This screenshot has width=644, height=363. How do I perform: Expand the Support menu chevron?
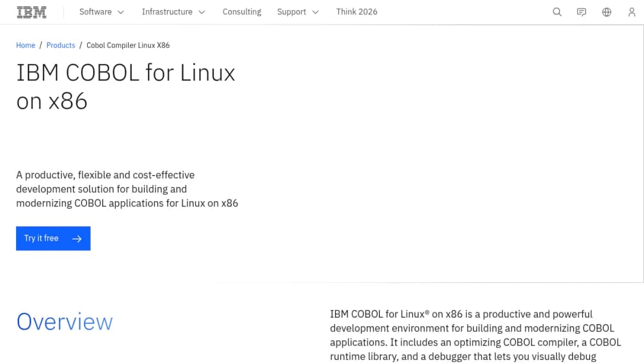tap(315, 13)
